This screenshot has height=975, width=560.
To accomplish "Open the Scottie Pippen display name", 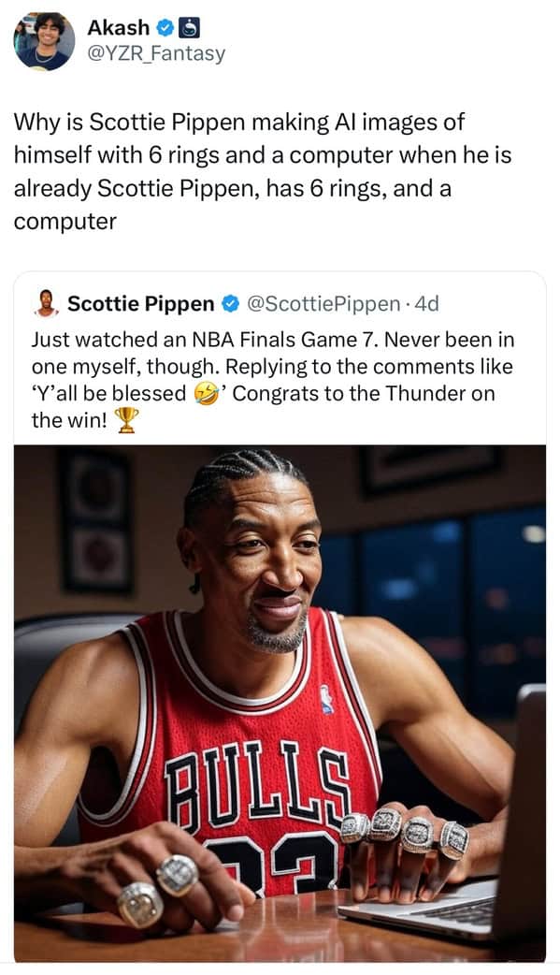I will pyautogui.click(x=140, y=303).
